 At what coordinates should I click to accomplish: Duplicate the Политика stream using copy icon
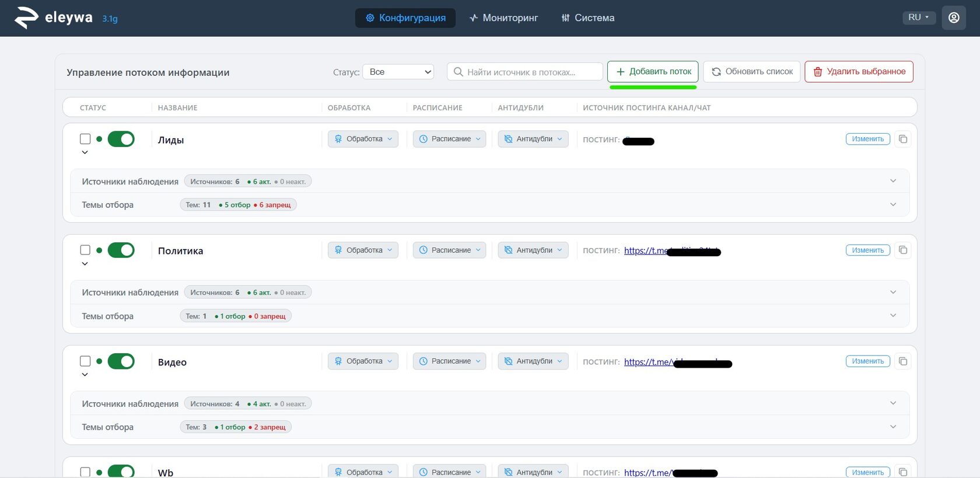coord(903,250)
